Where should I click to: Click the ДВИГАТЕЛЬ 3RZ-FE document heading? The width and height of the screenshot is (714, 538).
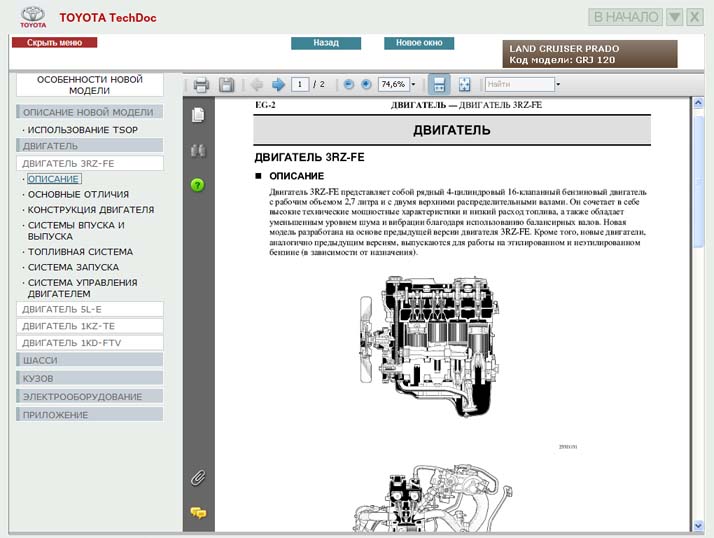(x=309, y=157)
